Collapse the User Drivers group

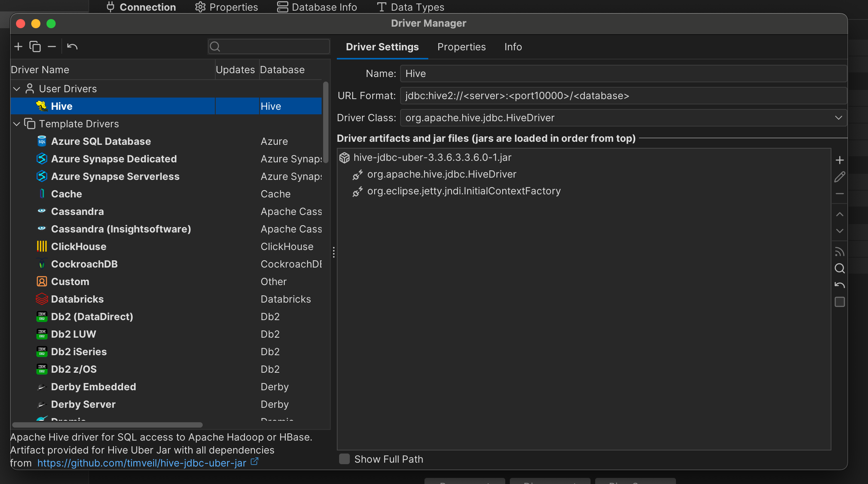pos(16,88)
